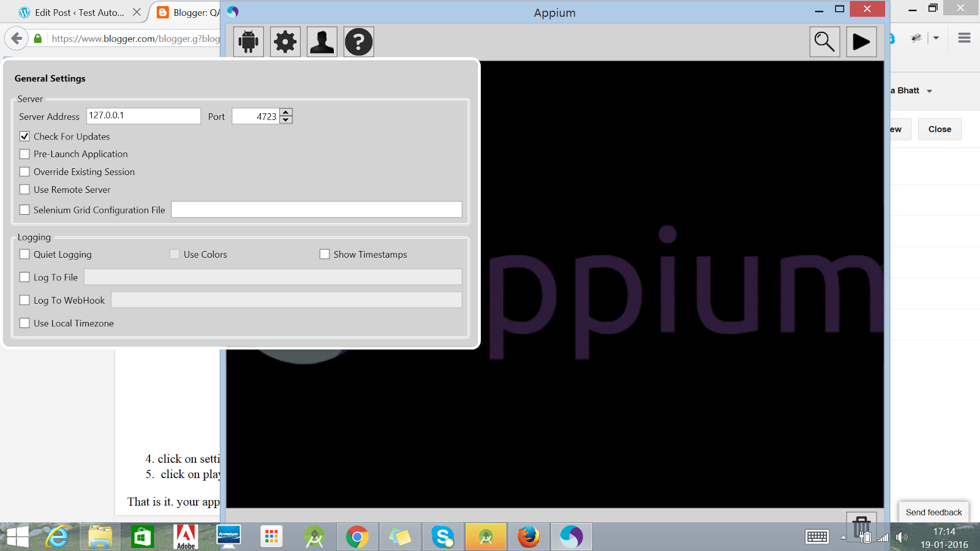The height and width of the screenshot is (551, 980).
Task: Open Appium from the taskbar
Action: 571,536
